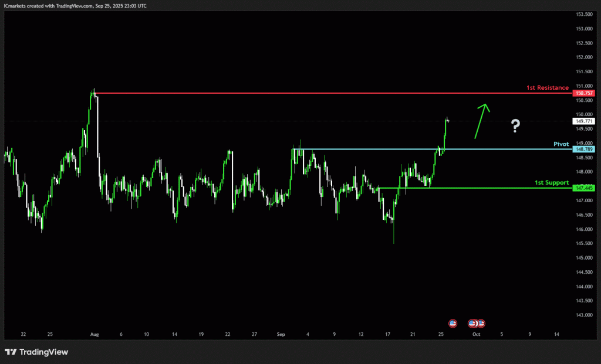The width and height of the screenshot is (601, 364).
Task: Click the 143.000 price axis label
Action: click(x=584, y=315)
